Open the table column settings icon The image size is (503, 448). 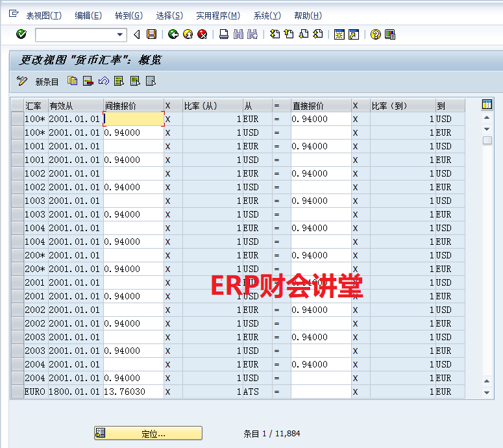[x=487, y=105]
